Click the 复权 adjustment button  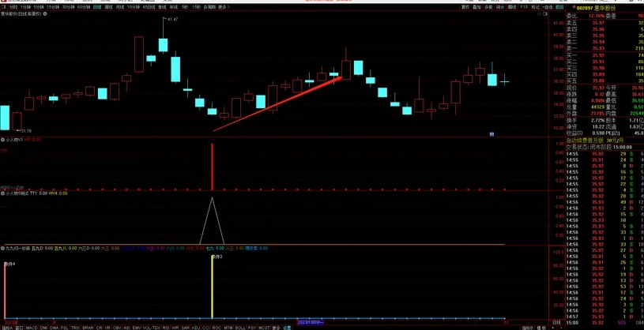464,7
